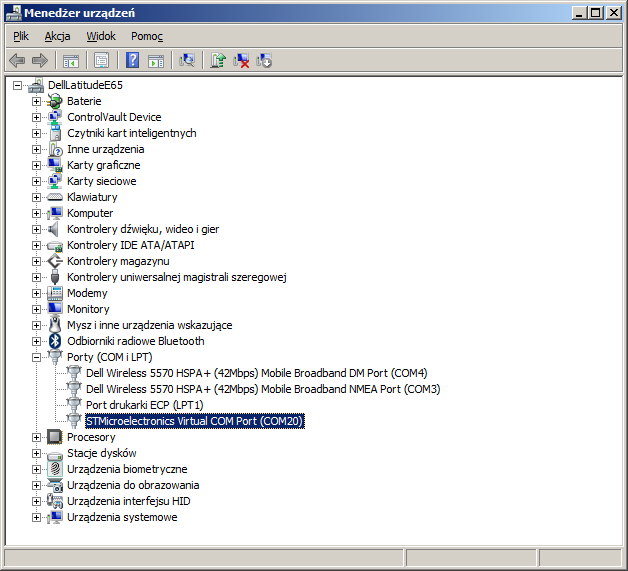Screen dimensions: 628x571
Task: Click the camera icon for Urządzenia do obrazowania
Action: (55, 485)
